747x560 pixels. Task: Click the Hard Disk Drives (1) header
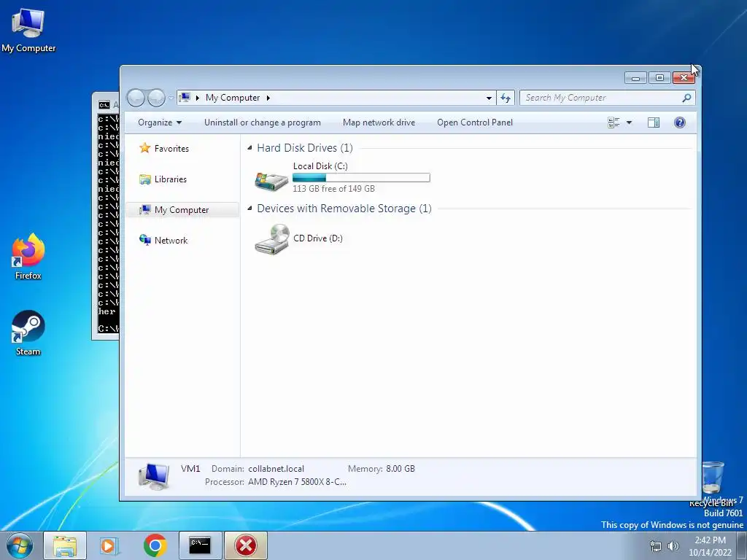click(x=305, y=148)
